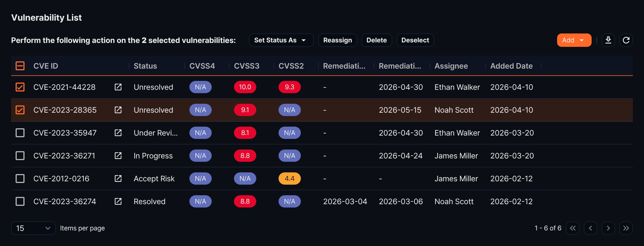Go to the next page

pos(608,228)
